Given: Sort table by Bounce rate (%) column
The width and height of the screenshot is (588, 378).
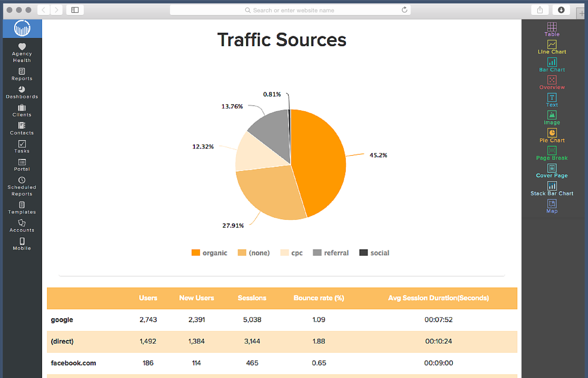Looking at the screenshot, I should 319,298.
